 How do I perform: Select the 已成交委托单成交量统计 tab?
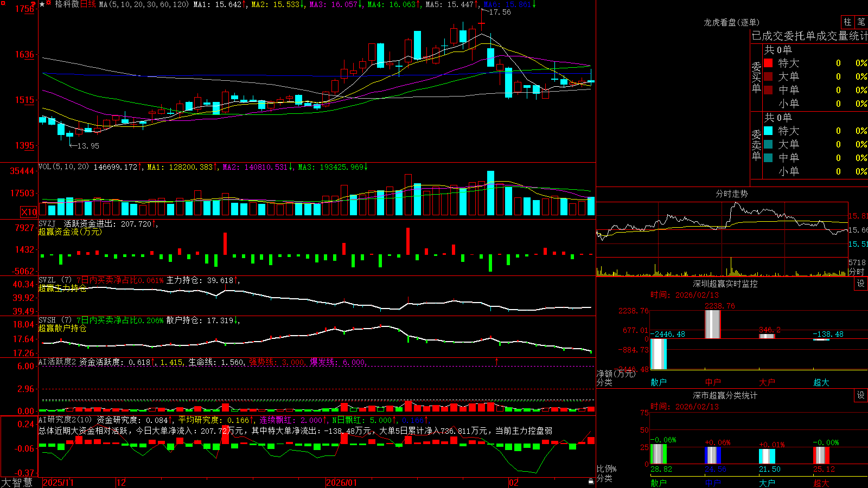point(809,36)
